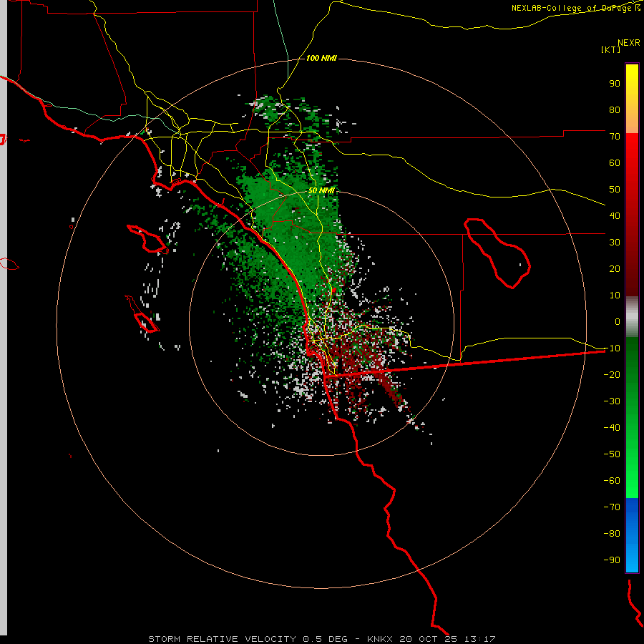Image resolution: width=644 pixels, height=644 pixels.
Task: Select the 60 knot scale label
Action: pyautogui.click(x=615, y=162)
